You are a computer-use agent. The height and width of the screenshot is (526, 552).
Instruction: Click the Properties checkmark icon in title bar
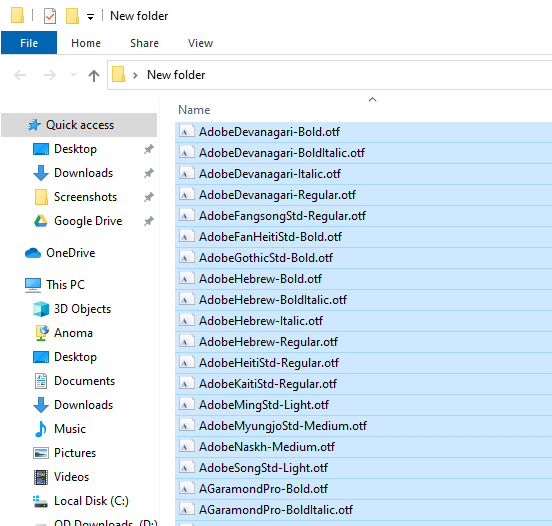(x=50, y=16)
